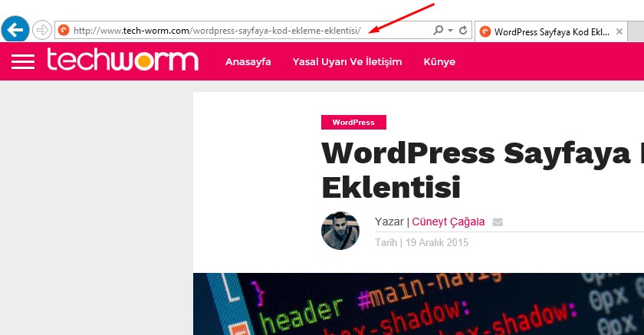Click the article's featured code image

[x=418, y=304]
